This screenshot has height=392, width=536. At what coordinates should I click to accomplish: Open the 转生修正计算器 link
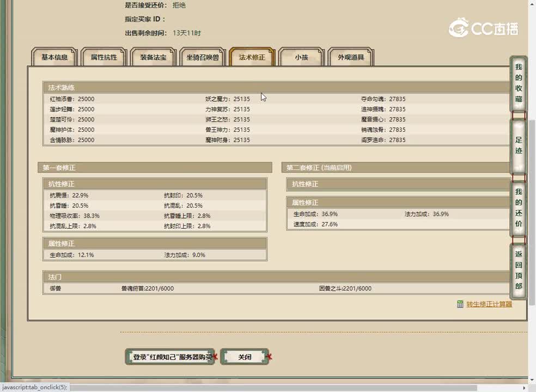(489, 304)
